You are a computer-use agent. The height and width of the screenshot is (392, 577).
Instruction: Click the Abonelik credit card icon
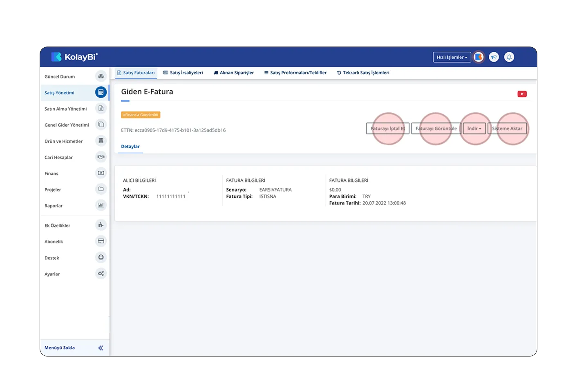click(x=101, y=241)
